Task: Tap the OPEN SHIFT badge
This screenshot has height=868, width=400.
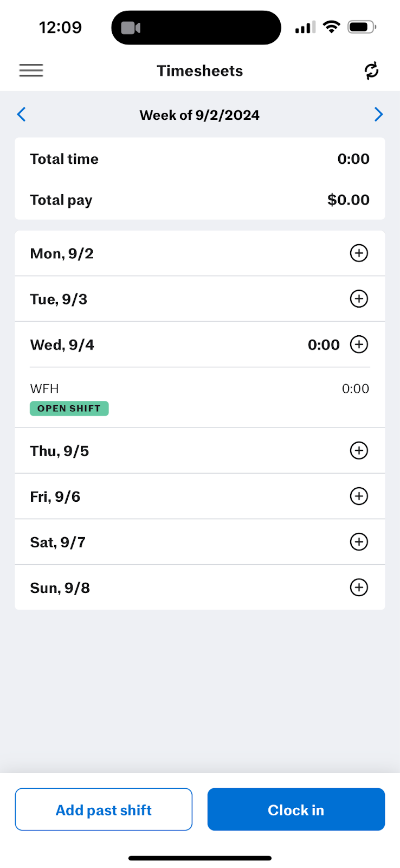Action: [x=69, y=409]
